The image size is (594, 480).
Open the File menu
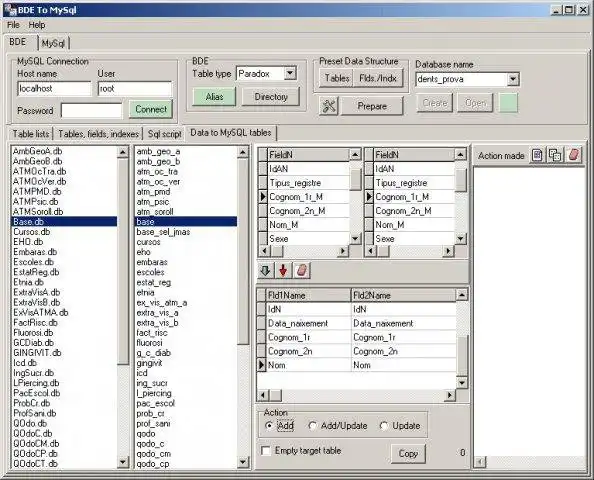click(13, 25)
